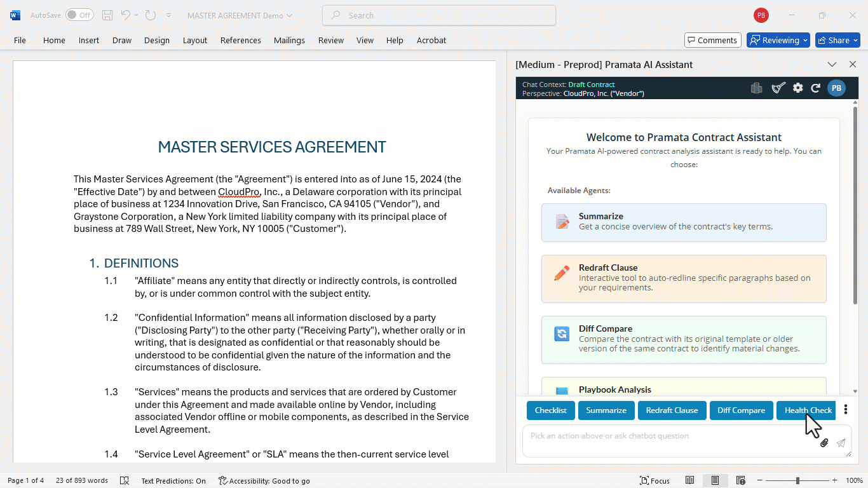Select the Summarize agent card
The height and width of the screenshot is (488, 868).
tap(684, 222)
